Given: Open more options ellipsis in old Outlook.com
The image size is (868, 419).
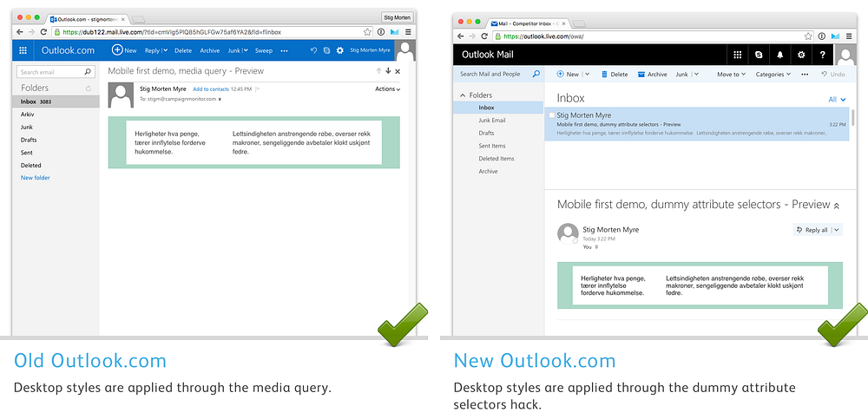Looking at the screenshot, I should [x=284, y=50].
